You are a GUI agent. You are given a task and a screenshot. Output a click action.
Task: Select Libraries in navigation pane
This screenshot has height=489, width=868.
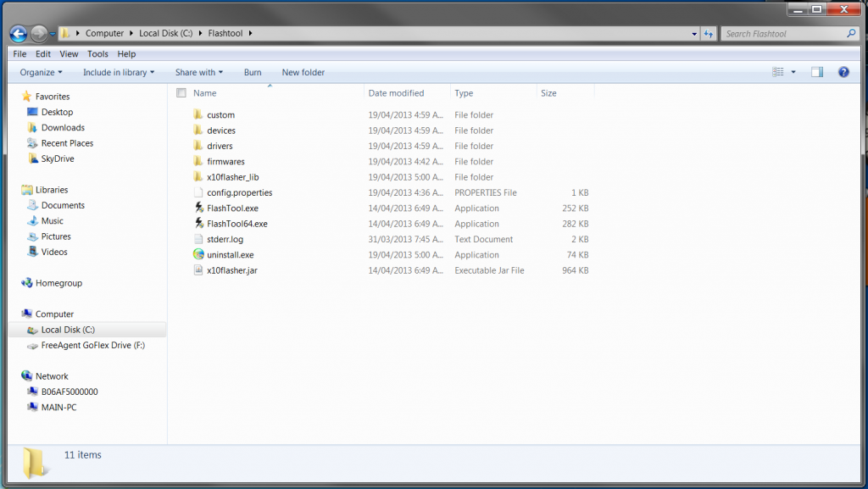pos(52,189)
